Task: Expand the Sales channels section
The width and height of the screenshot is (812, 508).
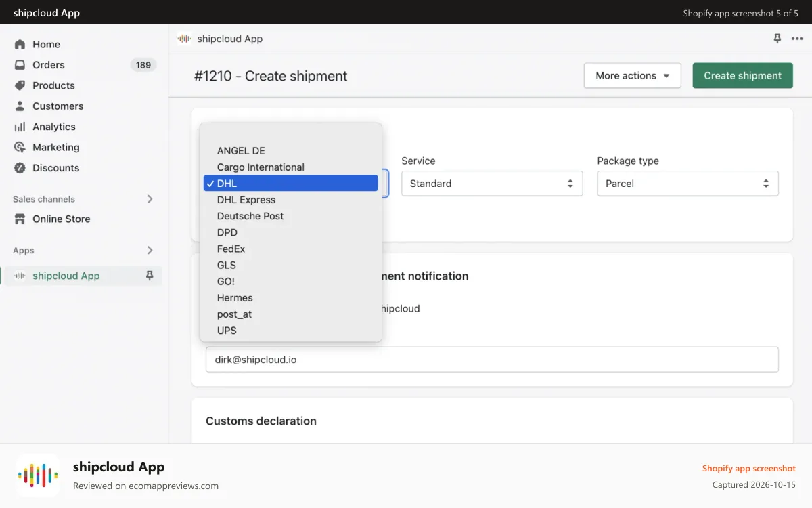Action: [x=150, y=199]
